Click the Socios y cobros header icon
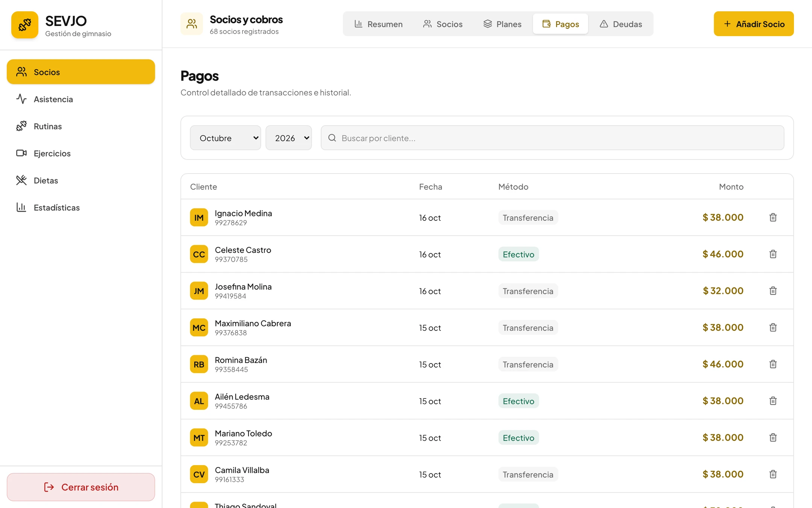Viewport: 812px width, 508px height. pyautogui.click(x=192, y=24)
